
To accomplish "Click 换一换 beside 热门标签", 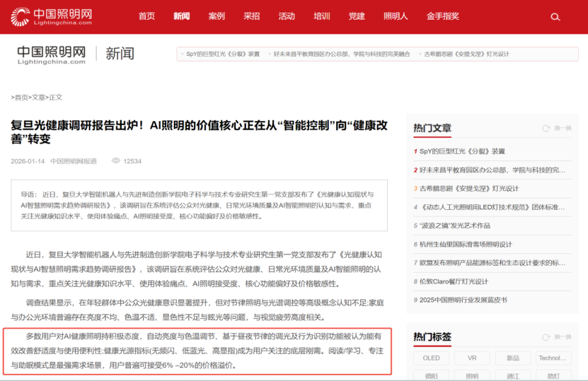I will [563, 337].
